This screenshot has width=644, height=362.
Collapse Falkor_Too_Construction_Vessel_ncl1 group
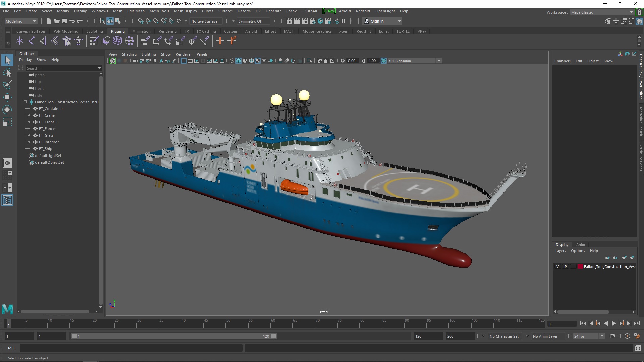pos(25,102)
